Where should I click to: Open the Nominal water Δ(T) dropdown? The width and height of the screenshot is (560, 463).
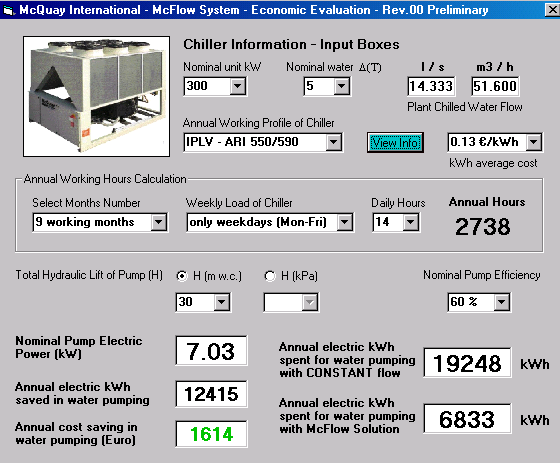coord(342,86)
